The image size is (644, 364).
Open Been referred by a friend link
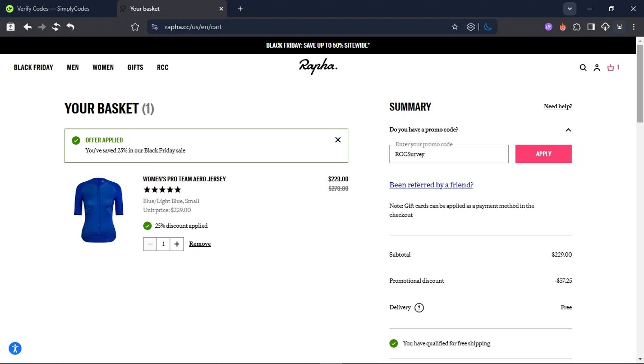(431, 185)
